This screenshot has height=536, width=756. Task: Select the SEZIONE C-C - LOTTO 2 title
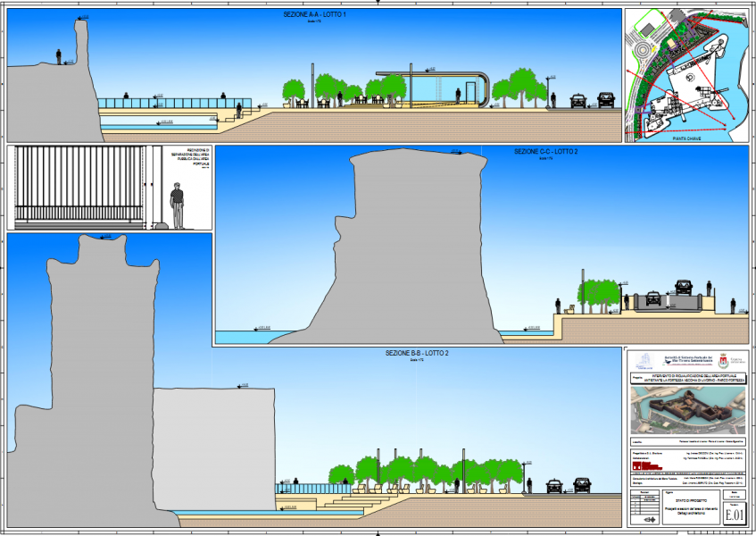pyautogui.click(x=545, y=153)
